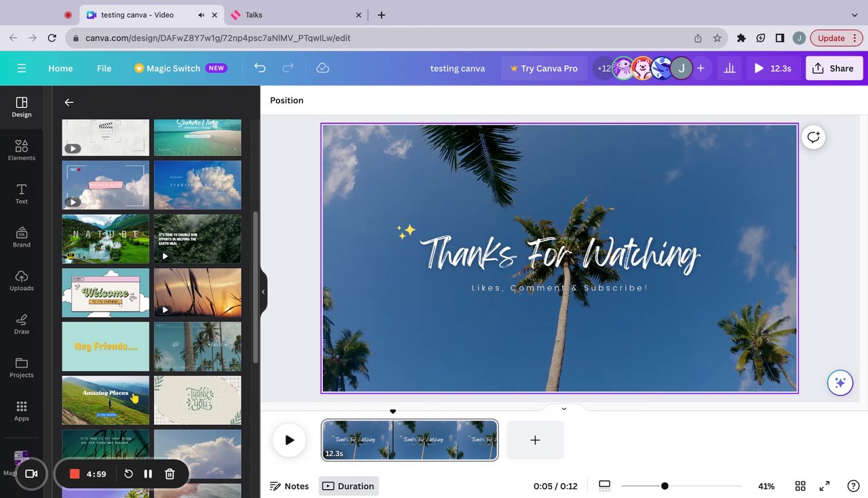Click the undo arrow icon

tap(260, 68)
